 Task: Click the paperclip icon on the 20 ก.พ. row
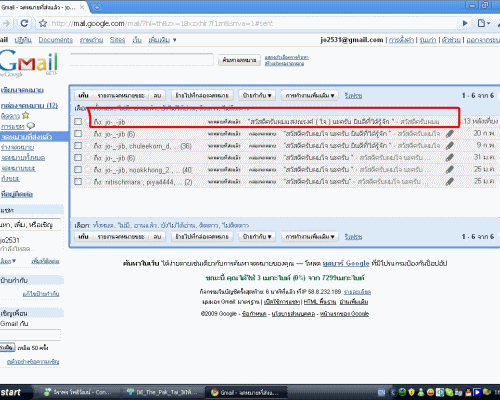tap(450, 134)
